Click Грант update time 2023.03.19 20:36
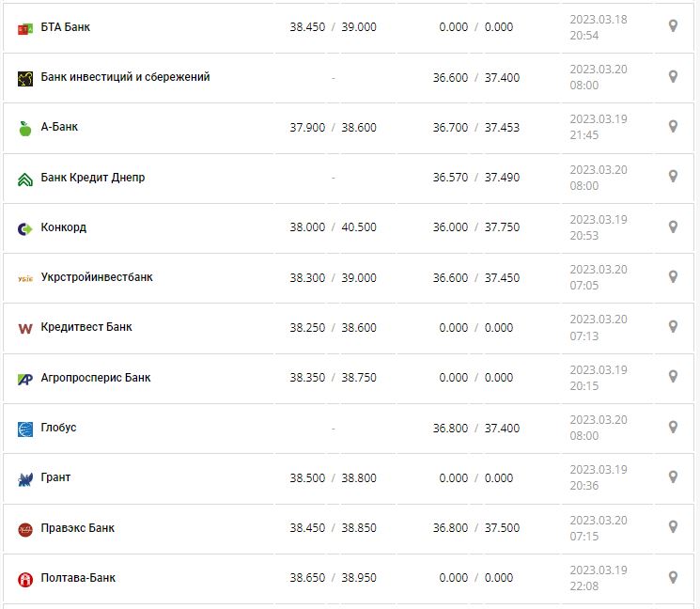Viewport: 700px width, 609px height. click(x=598, y=477)
